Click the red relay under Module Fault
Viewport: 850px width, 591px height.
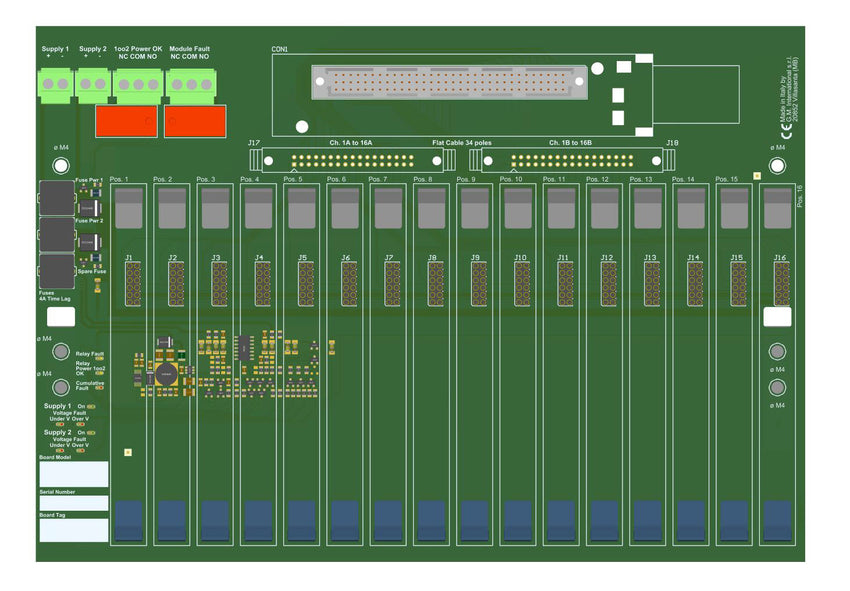pyautogui.click(x=195, y=121)
